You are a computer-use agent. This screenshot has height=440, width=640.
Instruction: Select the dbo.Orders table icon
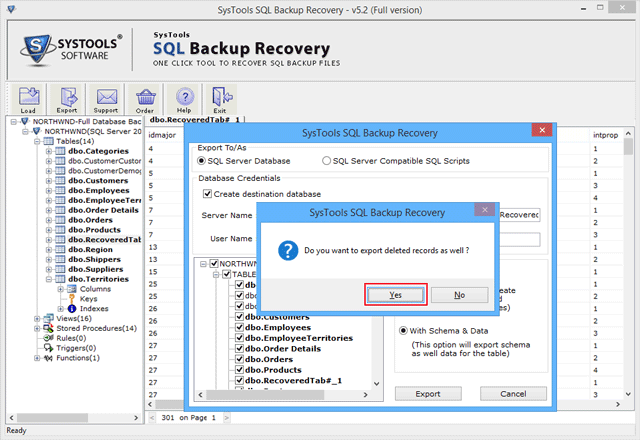60,220
